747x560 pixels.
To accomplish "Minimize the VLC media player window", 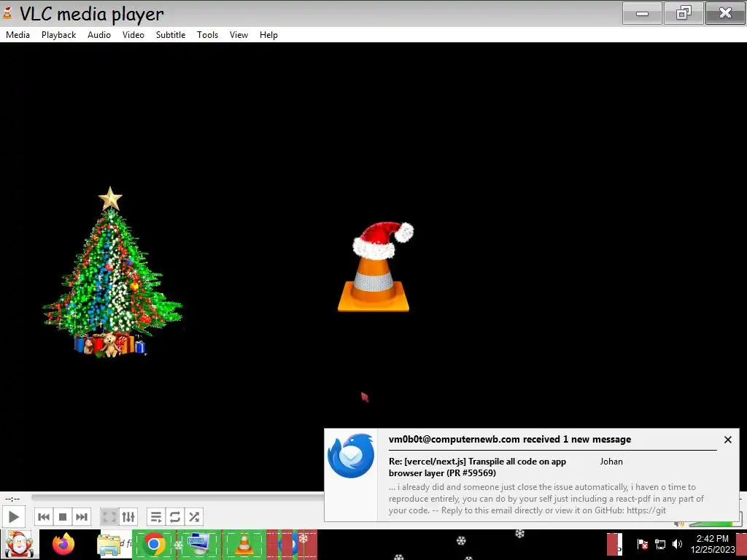I will [642, 13].
